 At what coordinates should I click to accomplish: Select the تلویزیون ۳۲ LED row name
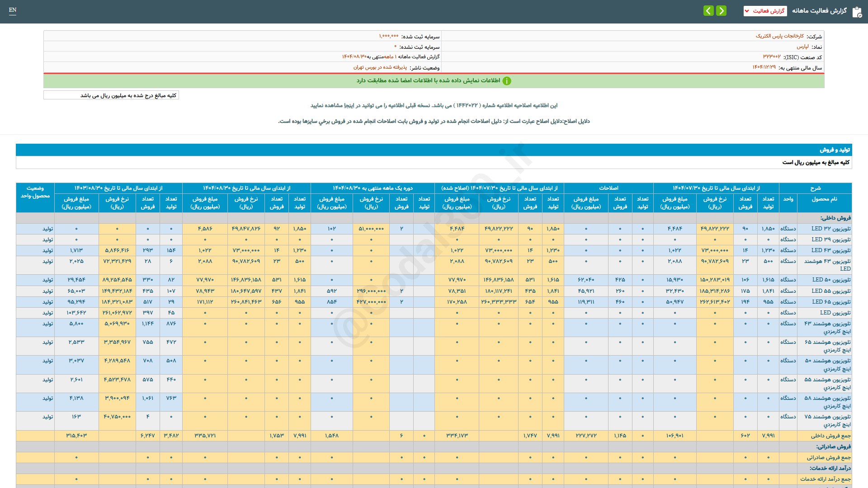830,229
